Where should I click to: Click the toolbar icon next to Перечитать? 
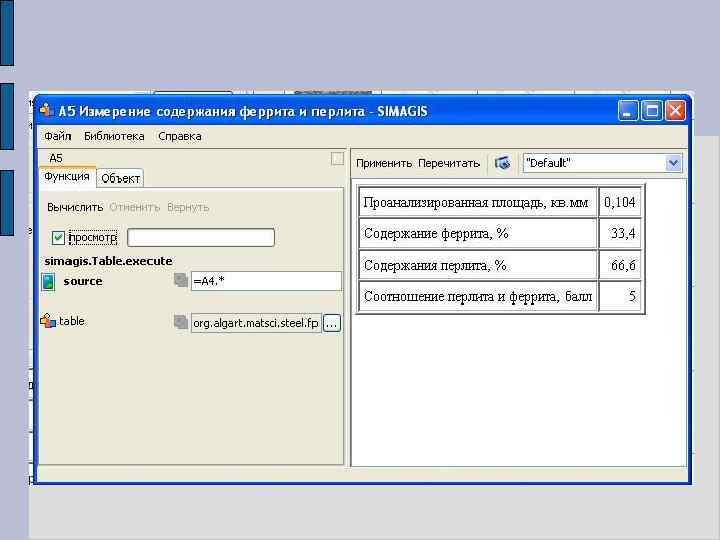pos(502,163)
